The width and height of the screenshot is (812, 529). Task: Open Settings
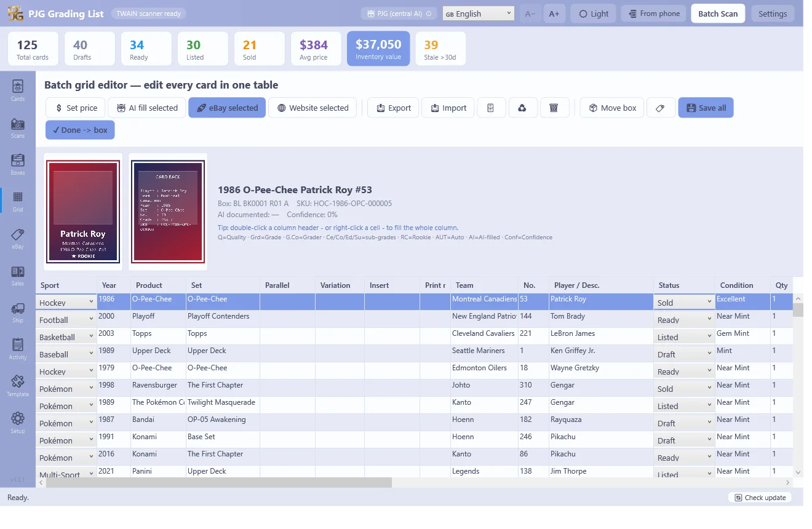[773, 14]
